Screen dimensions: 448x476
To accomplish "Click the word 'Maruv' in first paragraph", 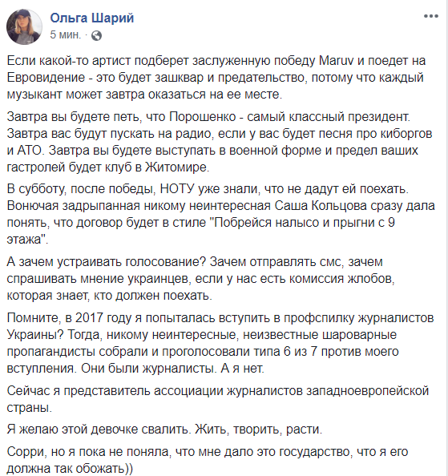I will [x=337, y=61].
